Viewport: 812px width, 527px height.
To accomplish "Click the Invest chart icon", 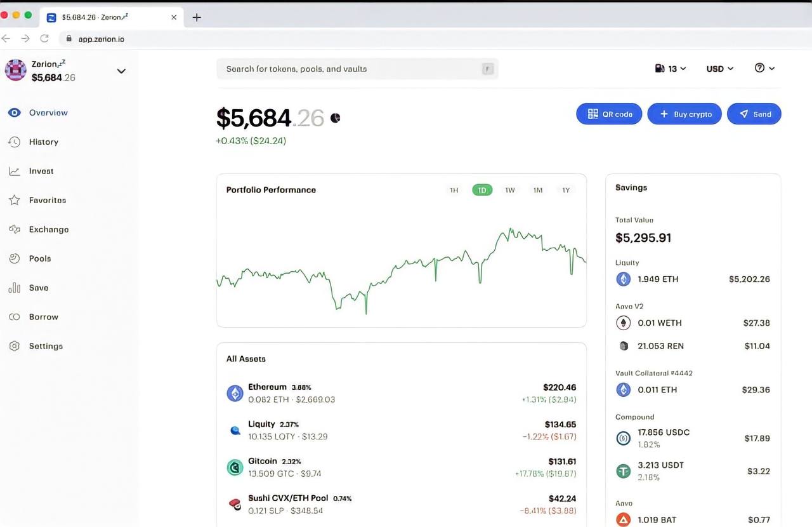I will [15, 171].
